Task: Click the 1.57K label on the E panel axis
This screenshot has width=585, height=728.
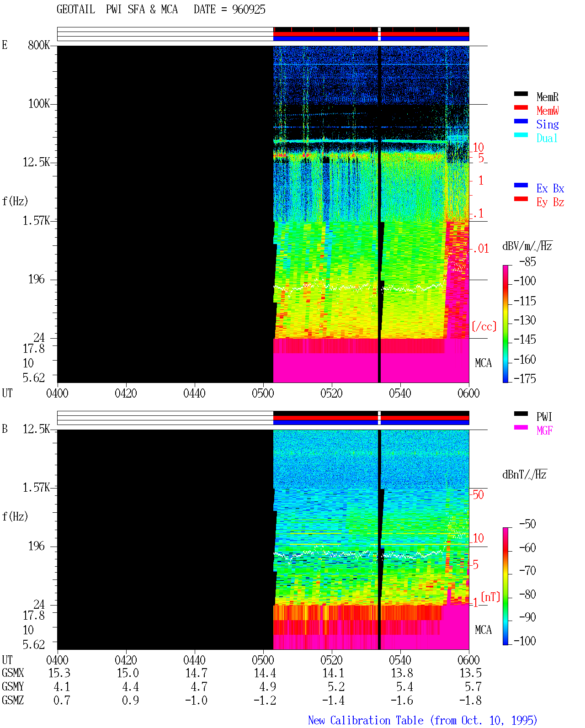Action: pyautogui.click(x=36, y=221)
